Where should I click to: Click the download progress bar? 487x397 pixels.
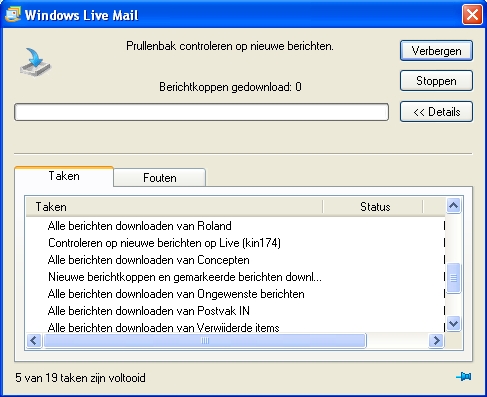coord(201,112)
